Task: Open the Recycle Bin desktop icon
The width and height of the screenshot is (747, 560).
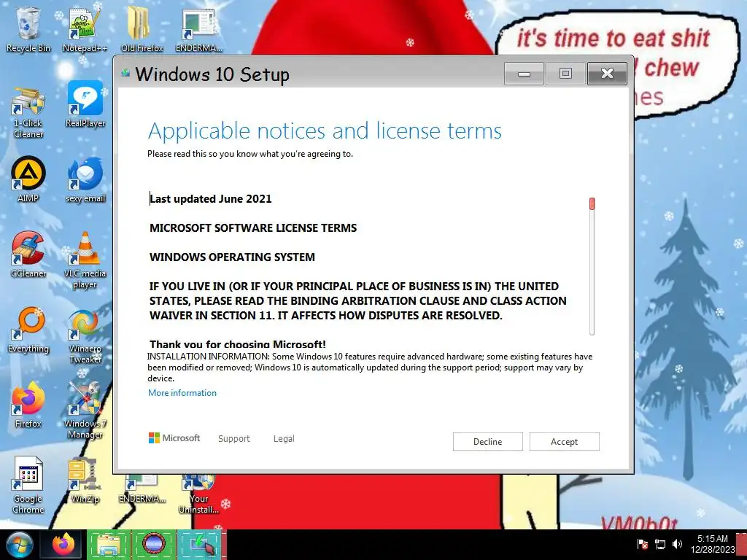Action: pos(28,28)
